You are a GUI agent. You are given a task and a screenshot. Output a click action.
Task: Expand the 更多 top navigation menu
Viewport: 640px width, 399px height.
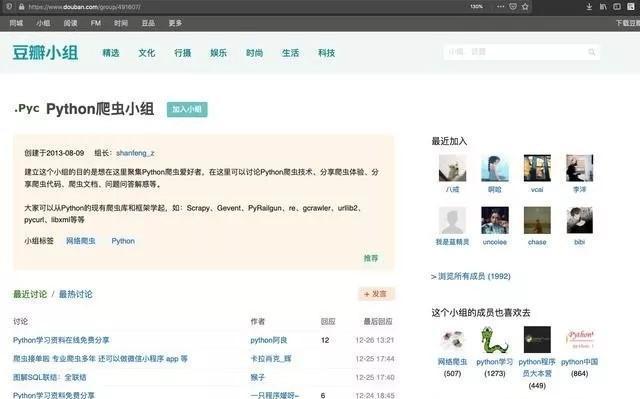175,23
